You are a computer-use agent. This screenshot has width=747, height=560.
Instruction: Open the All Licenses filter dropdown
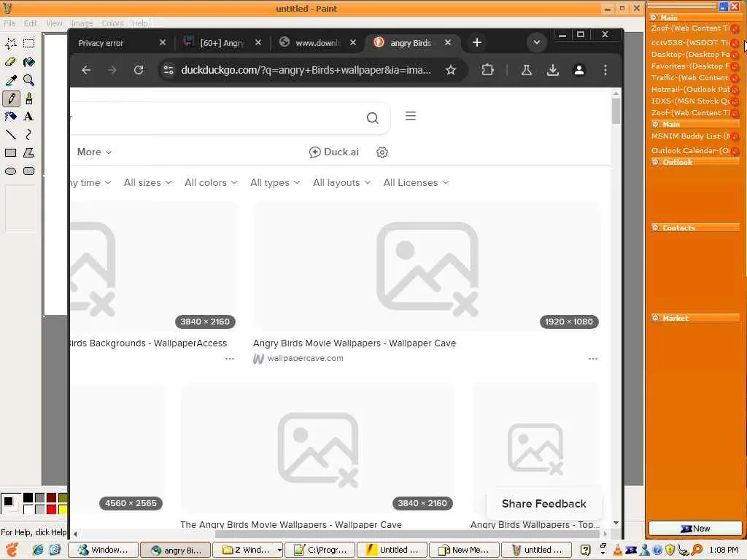pos(416,182)
